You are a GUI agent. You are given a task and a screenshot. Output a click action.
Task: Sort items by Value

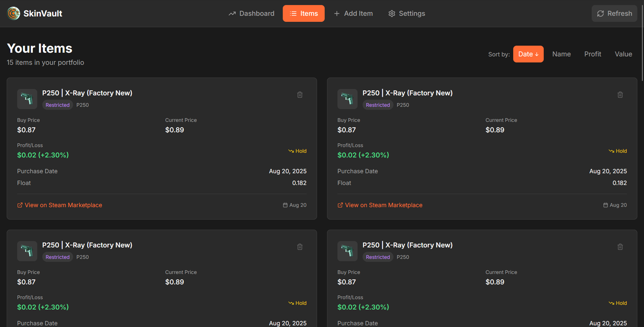pyautogui.click(x=623, y=54)
